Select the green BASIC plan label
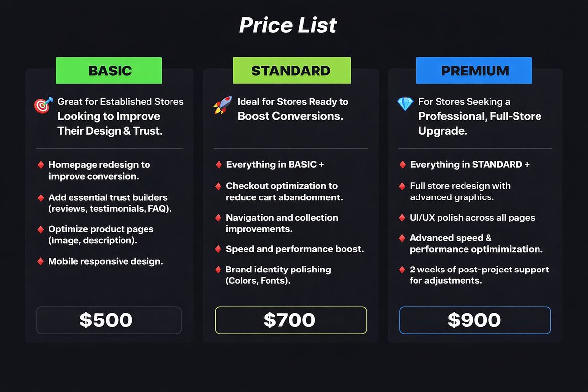588x392 pixels. tap(109, 70)
